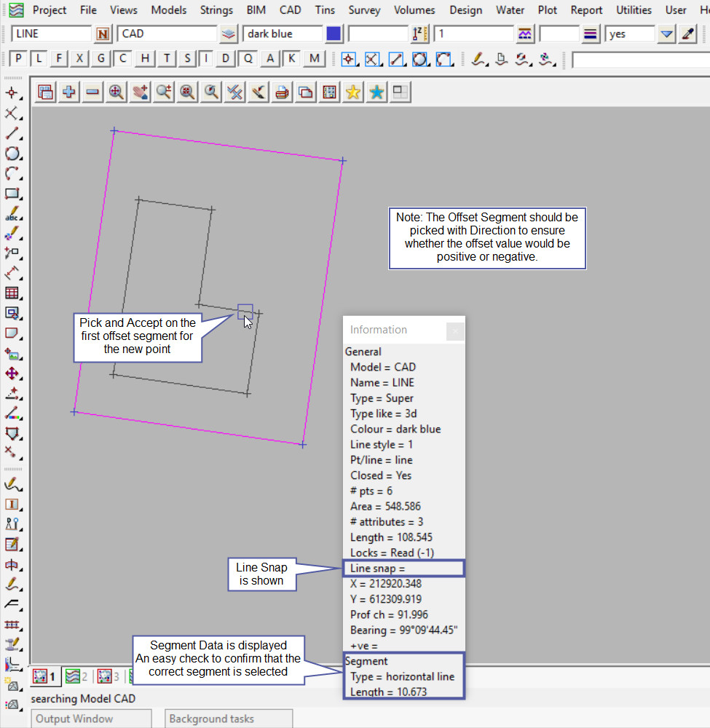
Task: Switch to view tab 2
Action: 76,677
